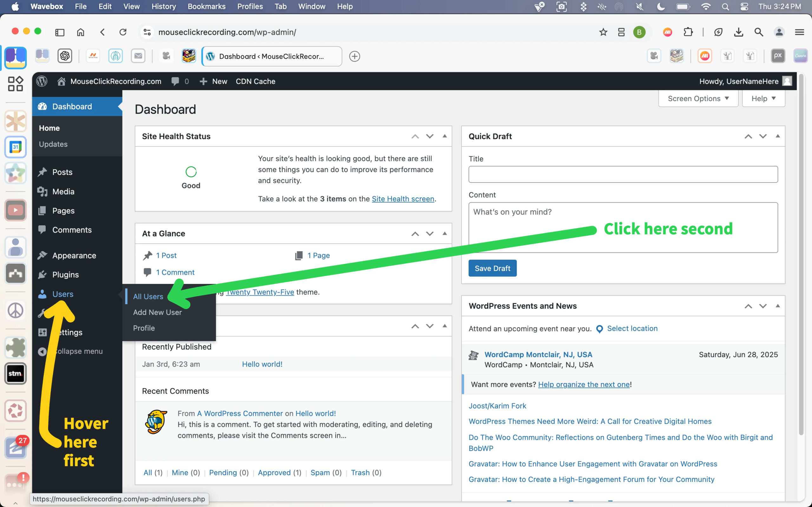Open the comments bubble in admin bar
Image resolution: width=812 pixels, height=507 pixels.
(x=175, y=81)
